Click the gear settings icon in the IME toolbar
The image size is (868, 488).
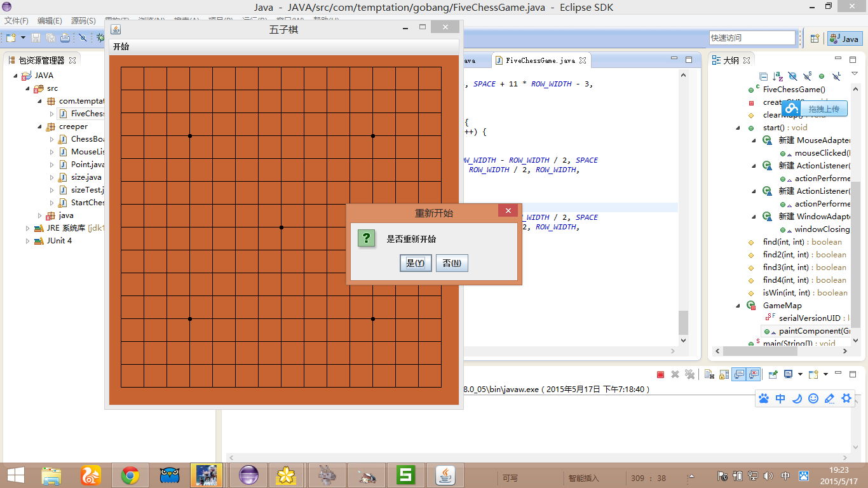[846, 398]
